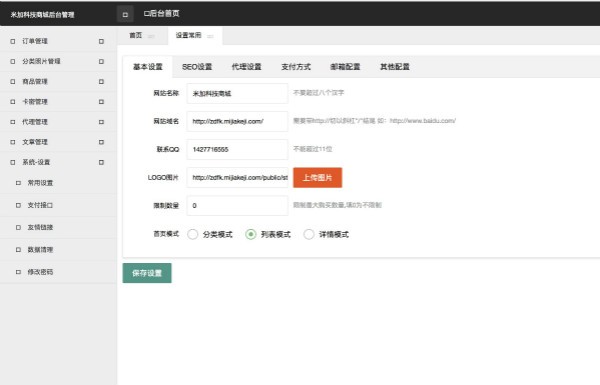The image size is (600, 385).
Task: Collapse the 系统-设置 menu arrow
Action: [x=101, y=162]
